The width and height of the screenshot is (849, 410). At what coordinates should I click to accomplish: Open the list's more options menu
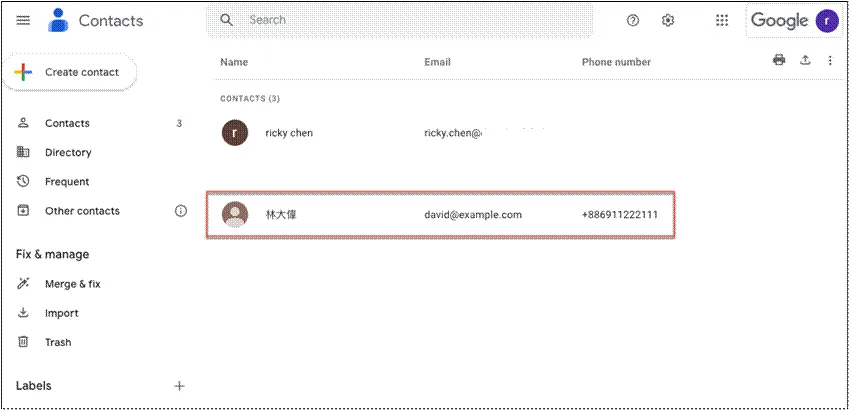(x=830, y=61)
